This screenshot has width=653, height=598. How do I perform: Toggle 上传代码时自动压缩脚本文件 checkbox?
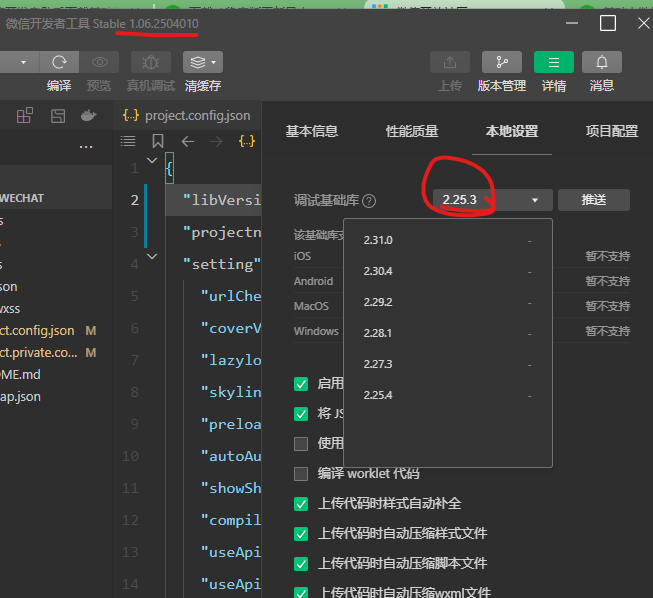[301, 564]
